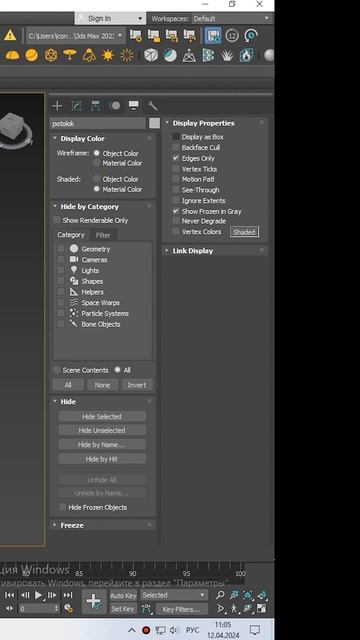Click the green grass fur icon
This screenshot has width=360, height=640.
pyautogui.click(x=227, y=55)
